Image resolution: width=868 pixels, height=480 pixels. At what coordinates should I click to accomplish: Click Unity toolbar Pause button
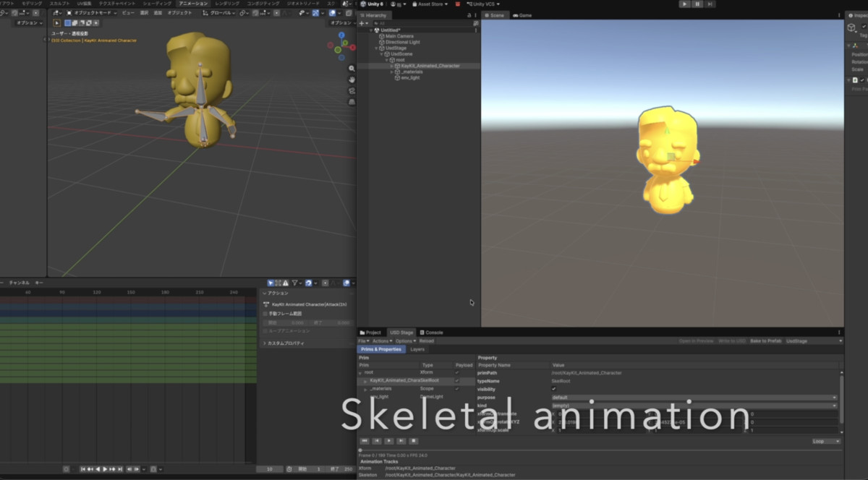coord(697,4)
